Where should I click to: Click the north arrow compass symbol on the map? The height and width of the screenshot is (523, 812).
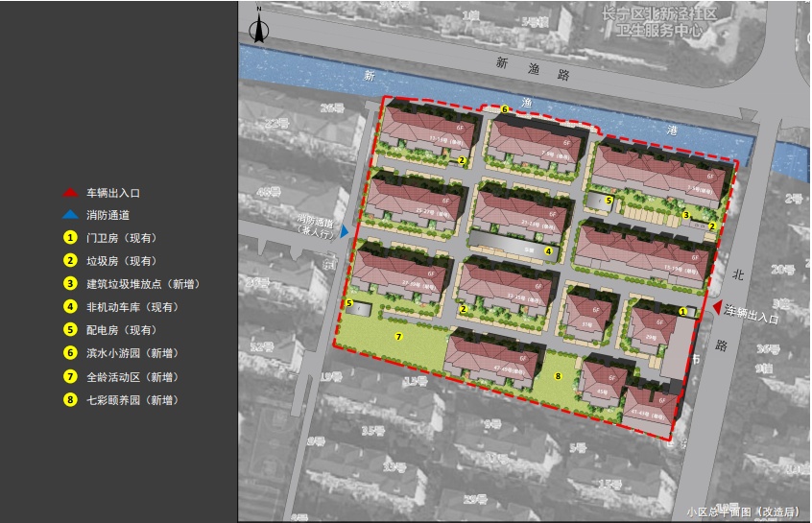258,26
